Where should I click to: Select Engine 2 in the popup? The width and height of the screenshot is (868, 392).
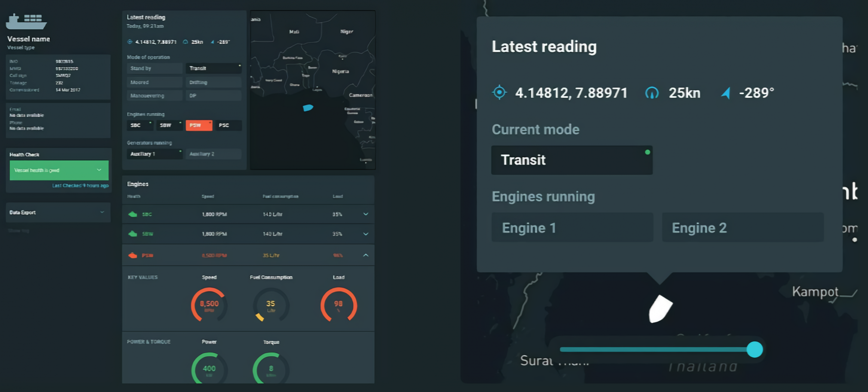[742, 228]
